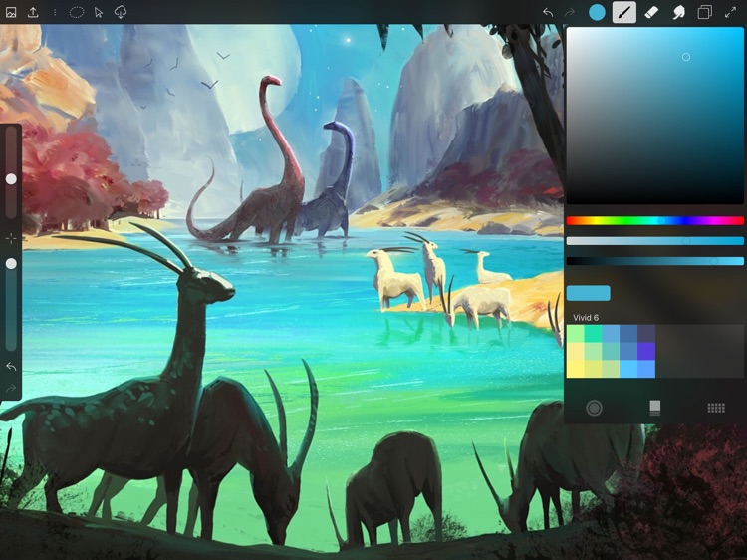Image resolution: width=747 pixels, height=560 pixels.
Task: Pick the cyan sky-blue bottom row swatch
Action: pyautogui.click(x=628, y=369)
